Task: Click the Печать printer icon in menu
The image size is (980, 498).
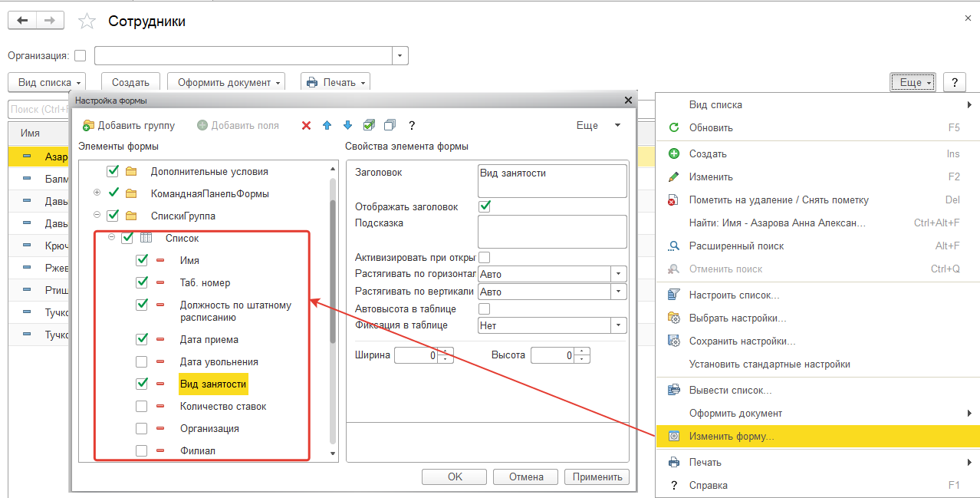Action: (674, 462)
